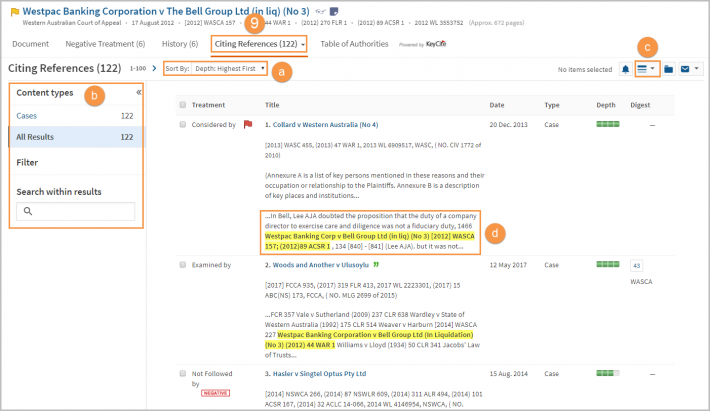The width and height of the screenshot is (710, 411).
Task: Switch to the Document tab
Action: pyautogui.click(x=30, y=44)
